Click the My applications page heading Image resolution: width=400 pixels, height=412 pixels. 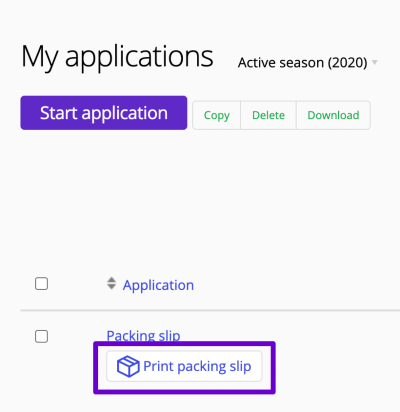[117, 57]
